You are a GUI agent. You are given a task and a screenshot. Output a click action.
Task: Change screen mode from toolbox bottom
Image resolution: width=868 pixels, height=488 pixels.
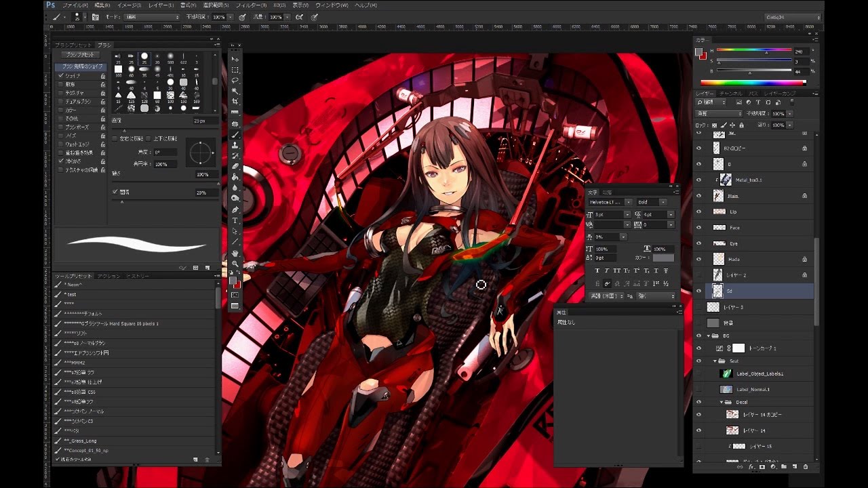tap(235, 306)
